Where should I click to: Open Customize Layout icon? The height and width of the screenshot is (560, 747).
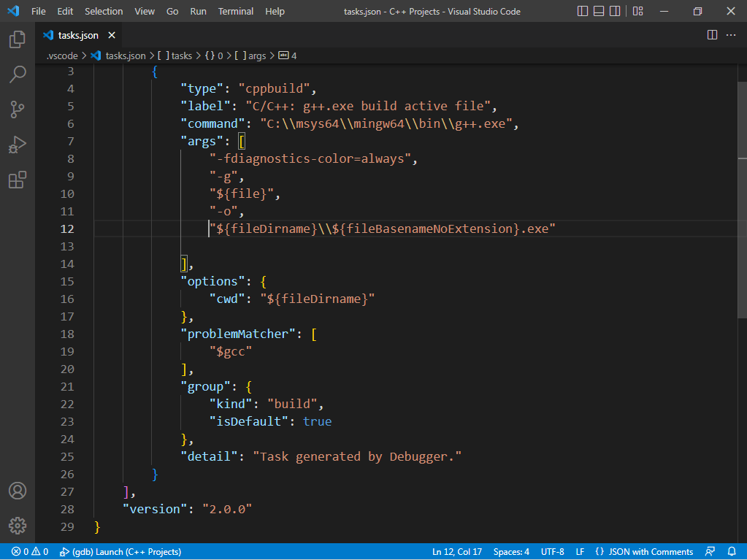coord(638,11)
